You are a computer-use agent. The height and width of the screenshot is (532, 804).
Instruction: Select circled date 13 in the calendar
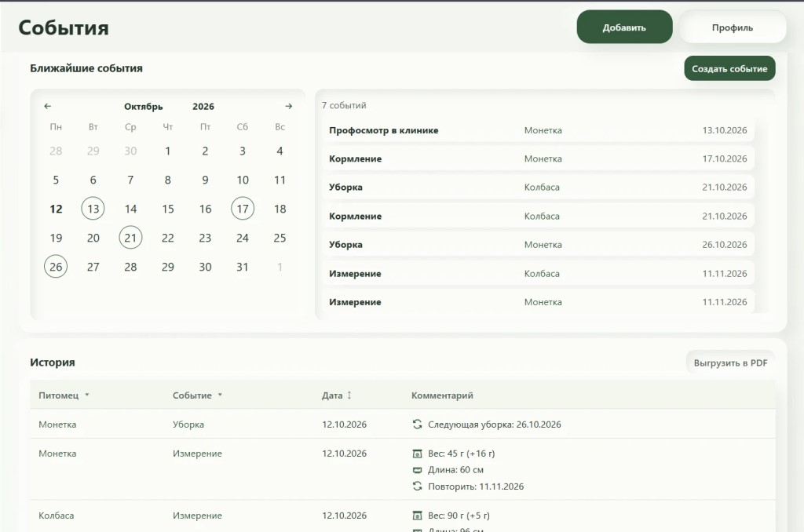93,209
